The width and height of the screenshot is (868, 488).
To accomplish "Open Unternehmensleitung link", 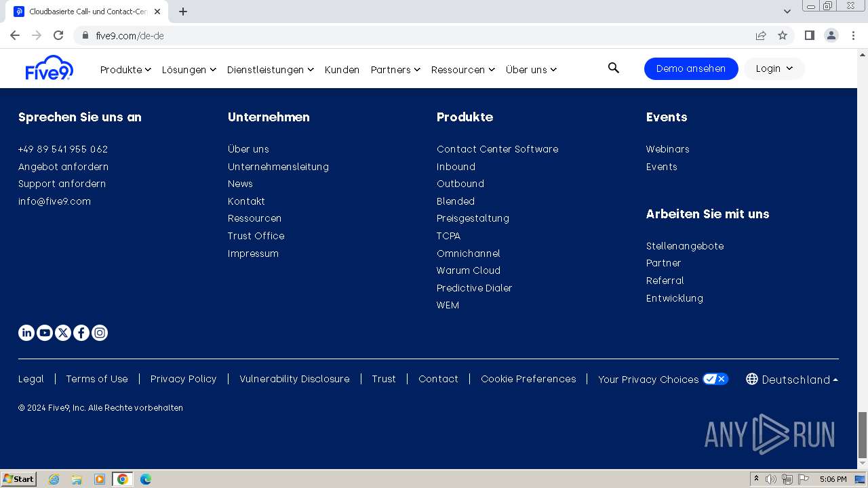I will click(278, 167).
